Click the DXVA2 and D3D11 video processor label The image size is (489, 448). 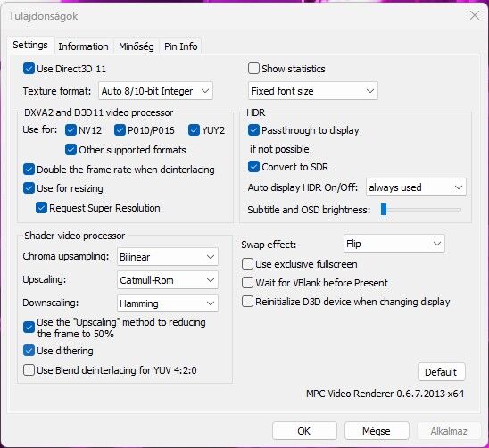coord(98,112)
